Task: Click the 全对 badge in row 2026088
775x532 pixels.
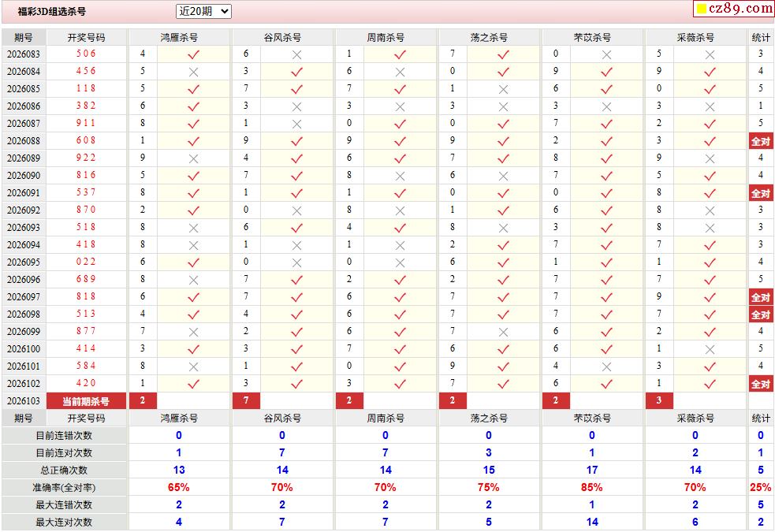Action: coord(761,141)
